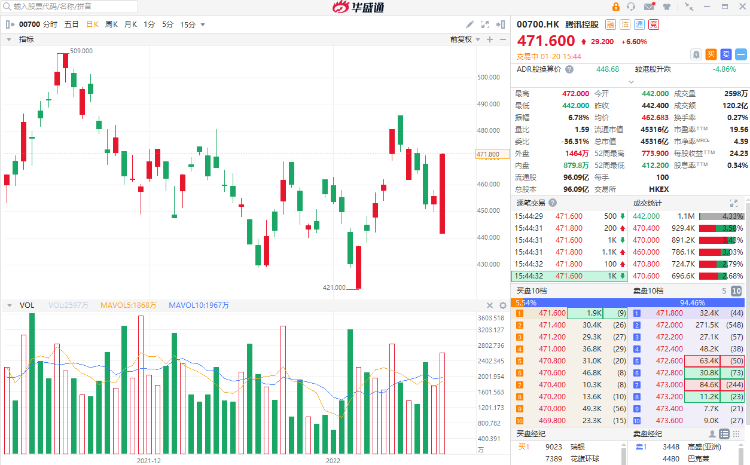Screen dimensions: 750x465
Task: Open VOL indicator settings gear
Action: click(x=503, y=305)
